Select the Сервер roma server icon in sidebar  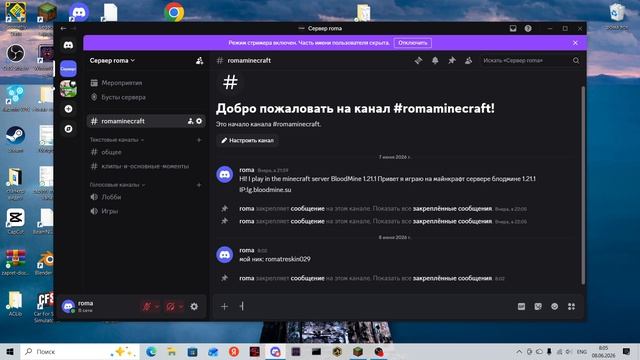pyautogui.click(x=68, y=69)
